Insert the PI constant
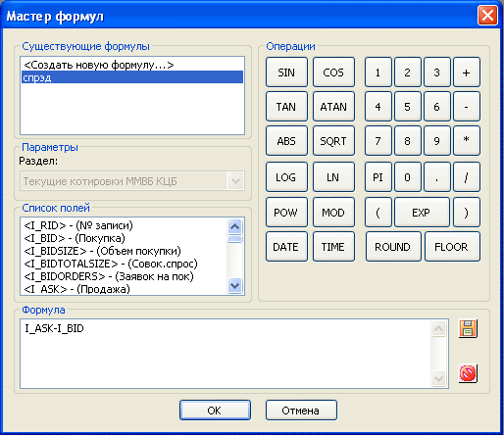504x436 pixels. pos(378,177)
